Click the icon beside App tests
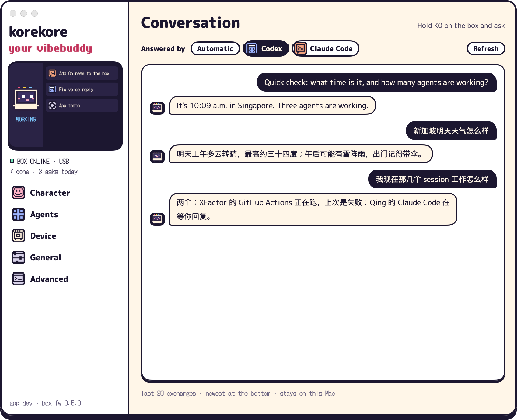Screen dimensions: 517x420 pyautogui.click(x=52, y=106)
